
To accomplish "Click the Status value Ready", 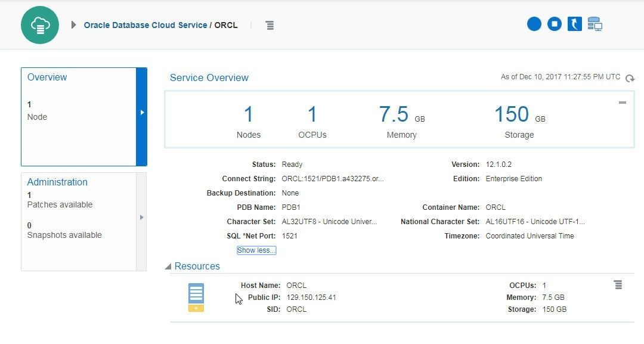I will tap(292, 164).
